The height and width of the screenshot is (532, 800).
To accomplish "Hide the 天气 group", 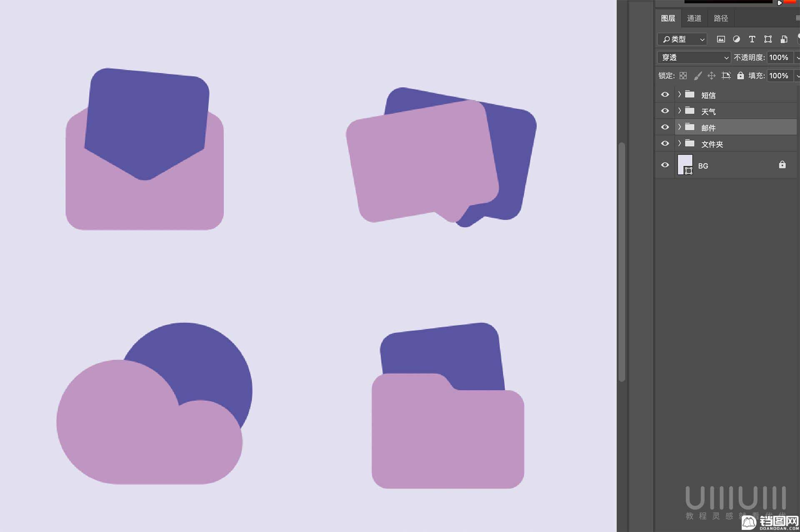I will (665, 111).
